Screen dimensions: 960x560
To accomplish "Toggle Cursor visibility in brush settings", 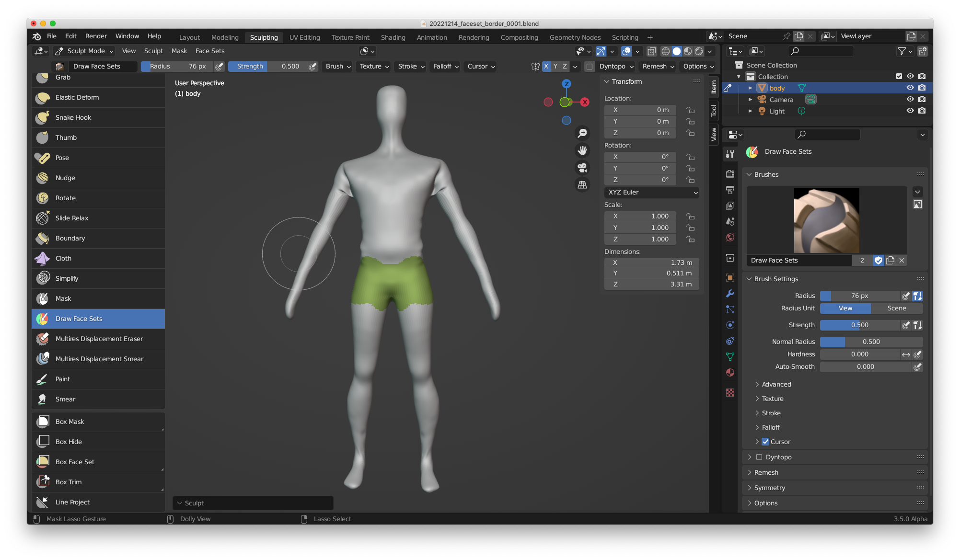I will (x=764, y=441).
